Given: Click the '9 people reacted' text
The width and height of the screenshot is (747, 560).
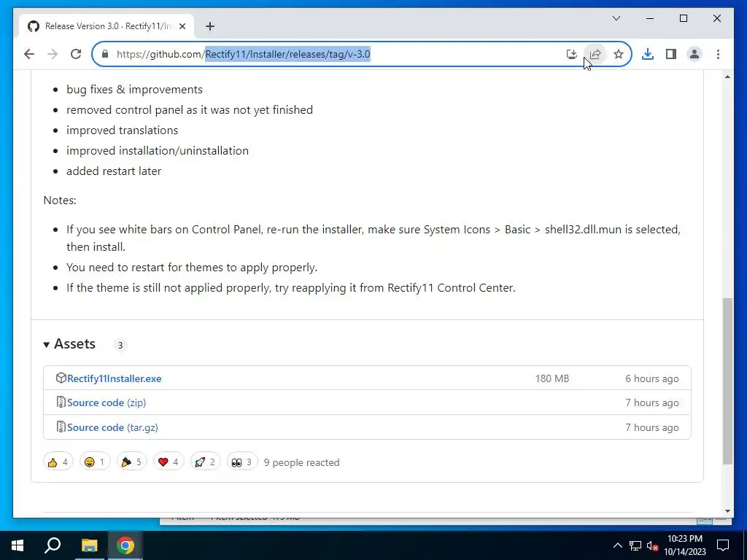Looking at the screenshot, I should coord(301,463).
